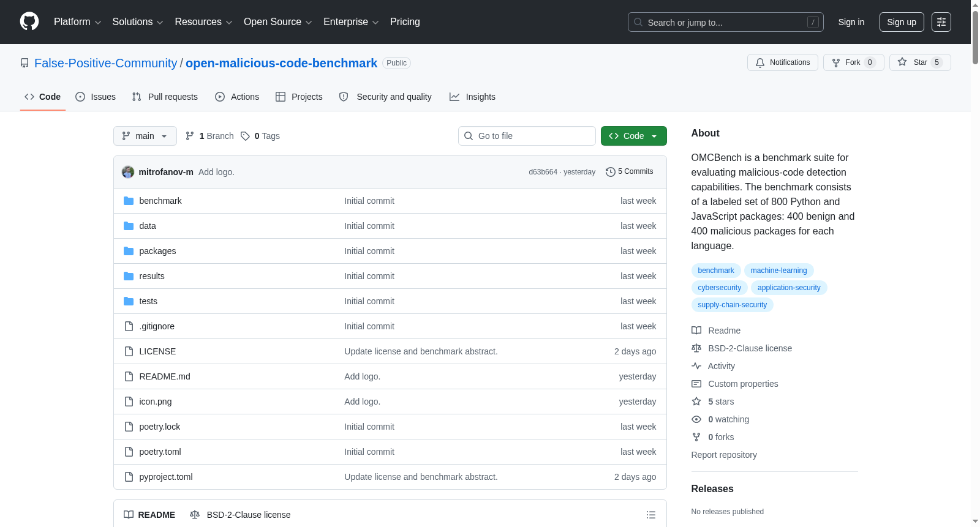View the 0 Tags list
The height and width of the screenshot is (527, 980).
point(260,136)
